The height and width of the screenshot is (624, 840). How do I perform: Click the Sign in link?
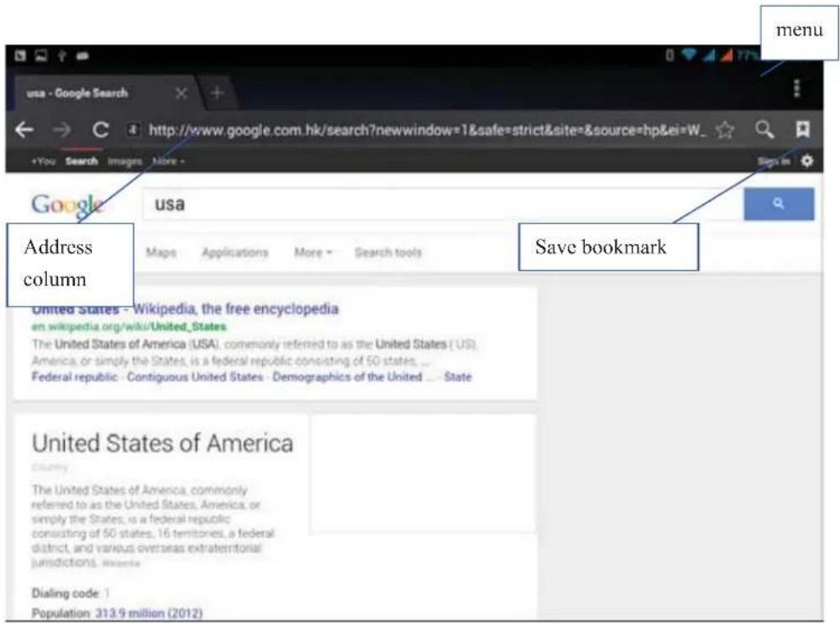coord(774,161)
